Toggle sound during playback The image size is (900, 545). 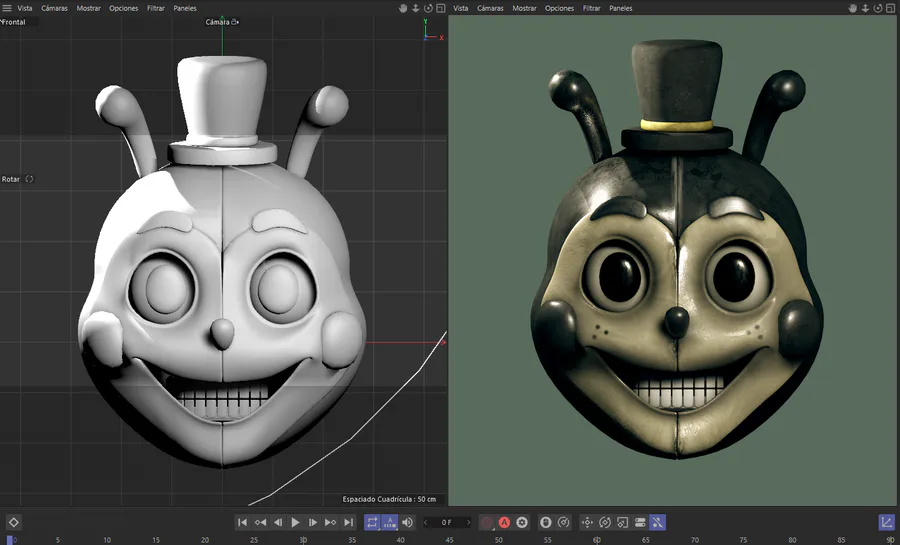point(408,522)
